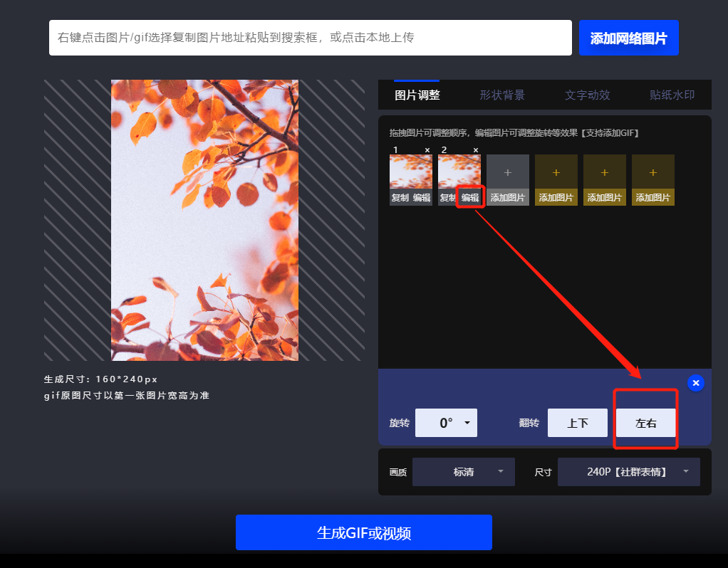The width and height of the screenshot is (728, 568).
Task: Open the 画质 standard-quality dropdown
Action: click(x=463, y=471)
